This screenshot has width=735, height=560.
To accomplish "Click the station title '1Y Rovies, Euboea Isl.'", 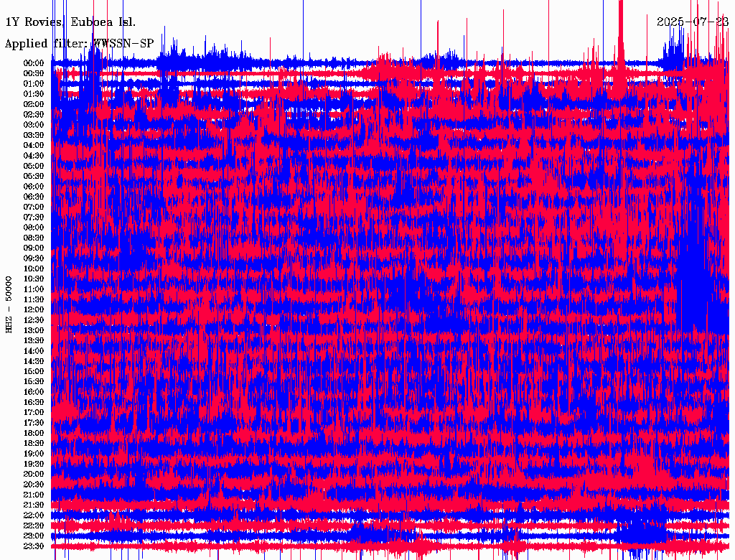I will click(70, 22).
